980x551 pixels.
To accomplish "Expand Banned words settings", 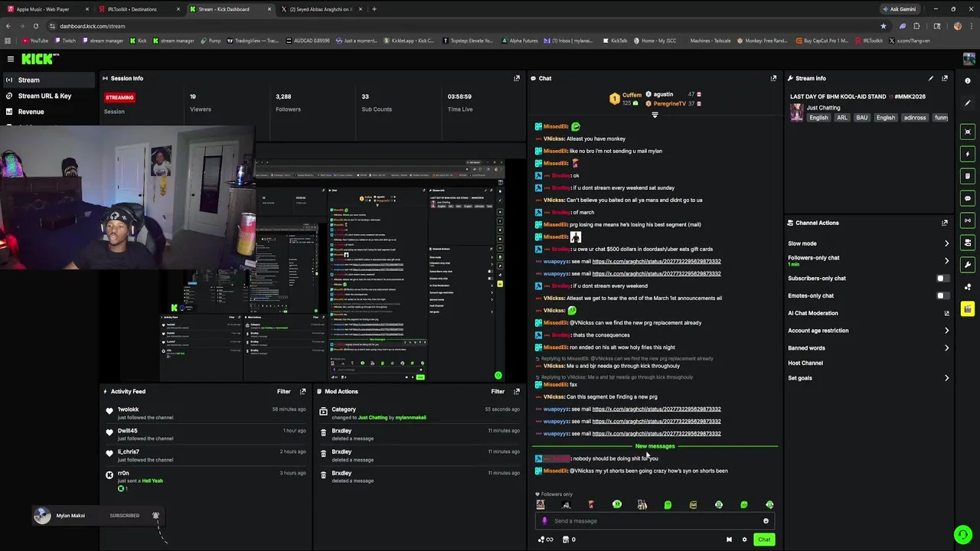I will click(946, 348).
